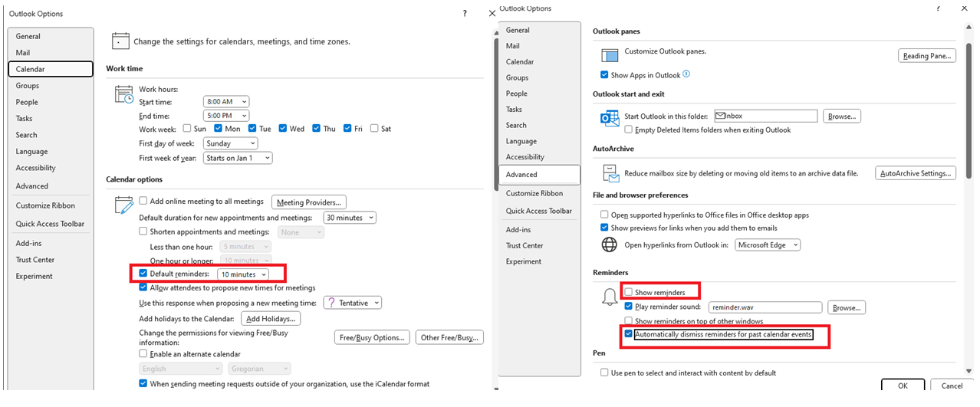Screen dimensions: 980x407
Task: Click the info icon next to Show Apps in Outlook
Action: (x=686, y=74)
